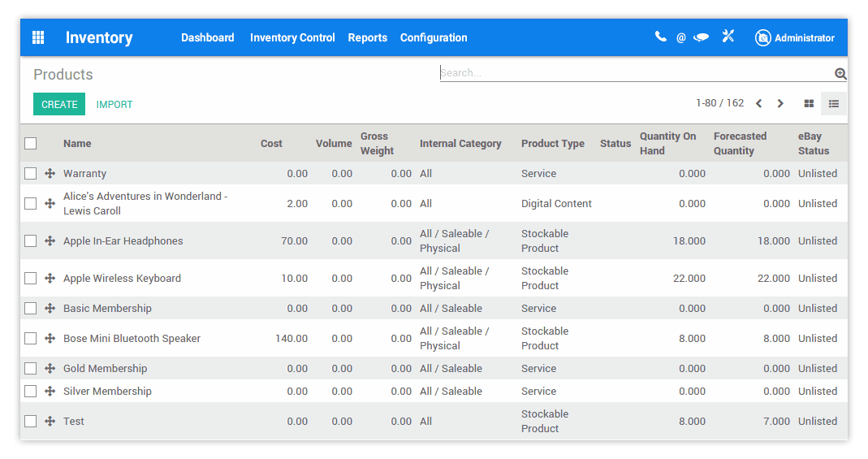The width and height of the screenshot is (868, 459).
Task: Click the Inventory app title
Action: (x=99, y=37)
